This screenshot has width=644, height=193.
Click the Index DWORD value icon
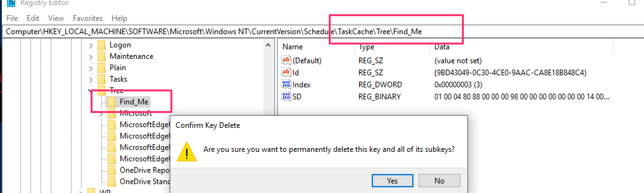coord(286,84)
